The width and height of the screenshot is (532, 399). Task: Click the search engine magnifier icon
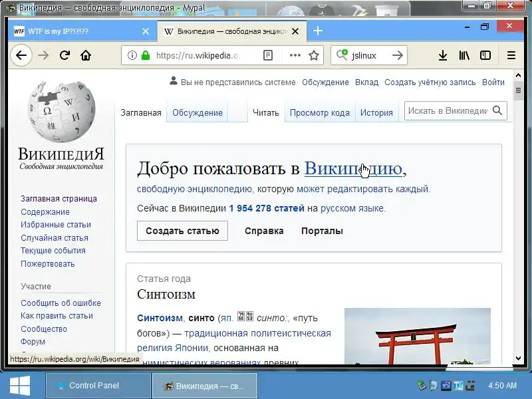[x=342, y=55]
